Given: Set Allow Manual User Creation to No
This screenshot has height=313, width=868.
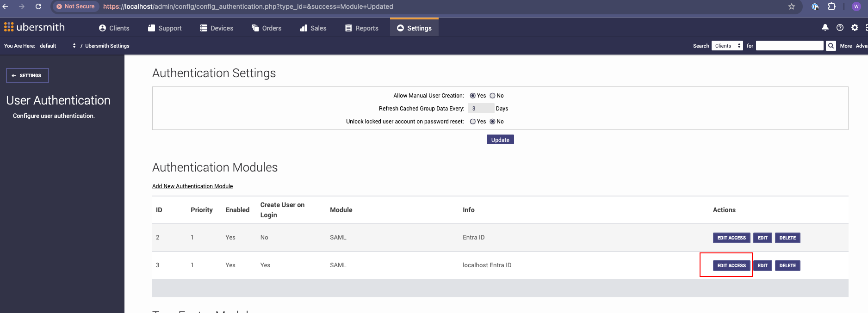Looking at the screenshot, I should point(492,96).
